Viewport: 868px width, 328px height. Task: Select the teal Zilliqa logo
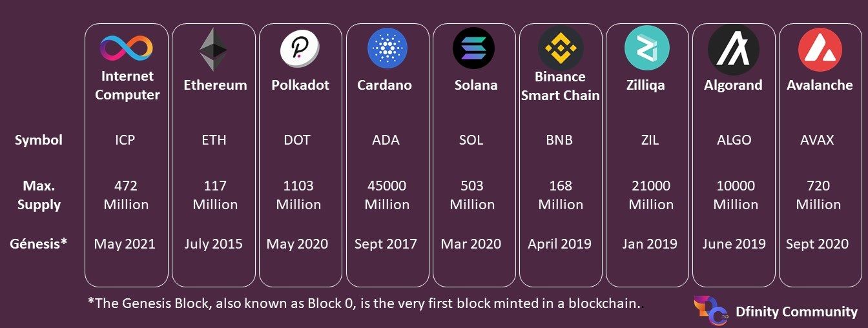647,48
